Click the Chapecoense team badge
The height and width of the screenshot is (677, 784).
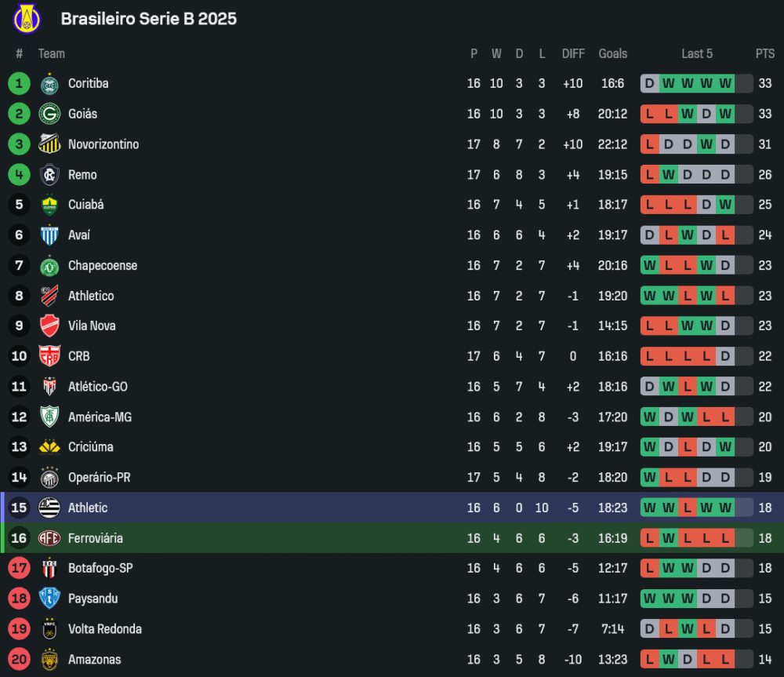tap(49, 266)
